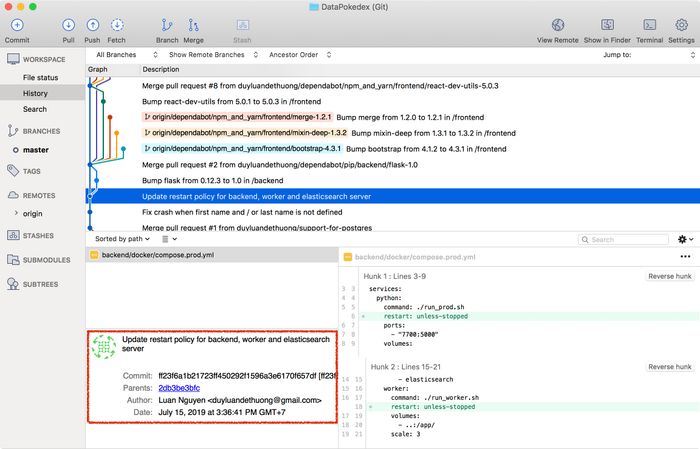The image size is (700, 449).
Task: Click the Pull icon in toolbar
Action: click(68, 25)
